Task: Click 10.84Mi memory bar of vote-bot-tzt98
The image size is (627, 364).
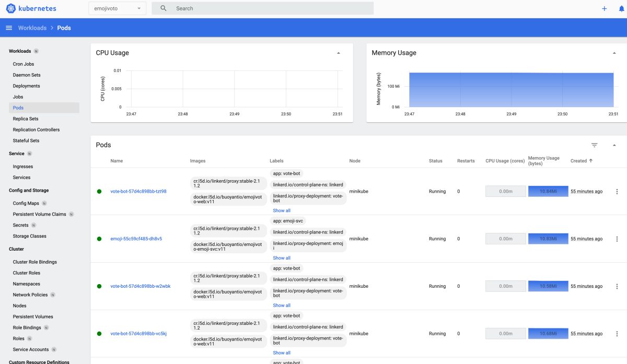Action: (548, 192)
